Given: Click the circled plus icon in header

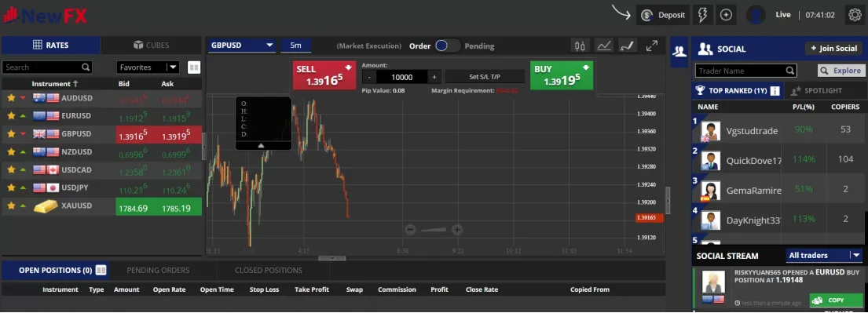Looking at the screenshot, I should (x=726, y=15).
